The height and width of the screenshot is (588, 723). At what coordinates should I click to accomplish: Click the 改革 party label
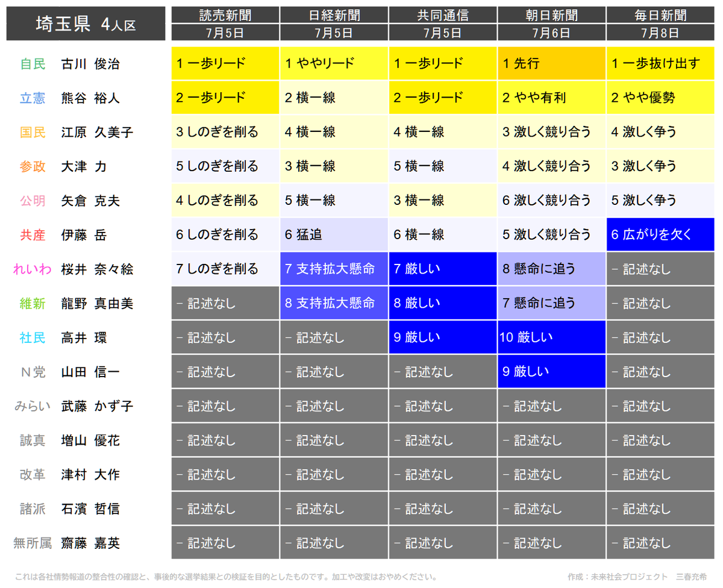click(x=33, y=475)
